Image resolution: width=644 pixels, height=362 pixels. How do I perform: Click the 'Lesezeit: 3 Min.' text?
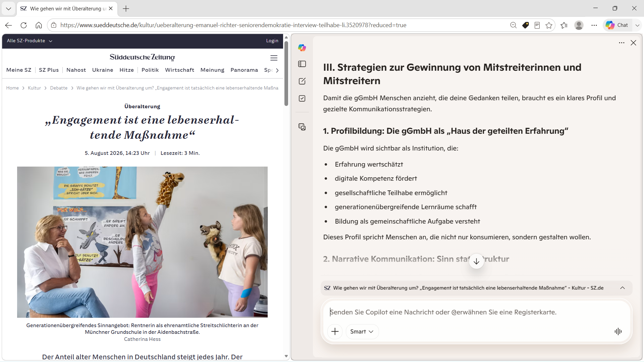(180, 153)
